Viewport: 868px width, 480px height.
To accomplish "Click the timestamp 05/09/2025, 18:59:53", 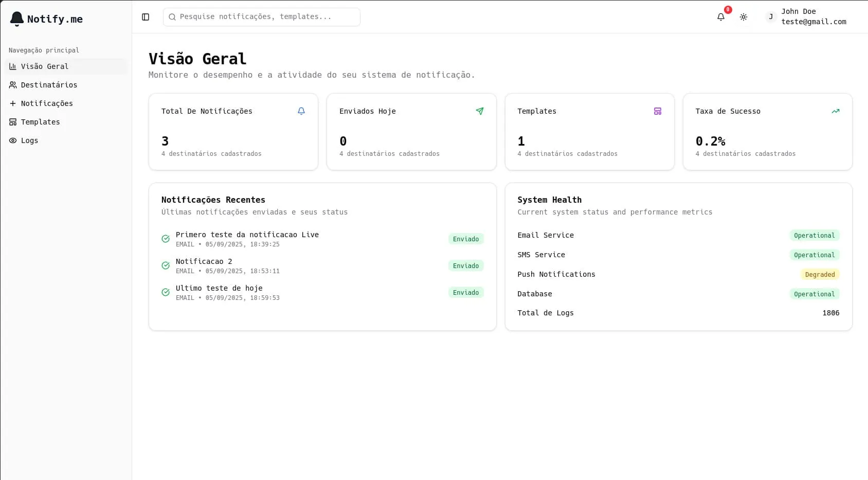I will (243, 298).
